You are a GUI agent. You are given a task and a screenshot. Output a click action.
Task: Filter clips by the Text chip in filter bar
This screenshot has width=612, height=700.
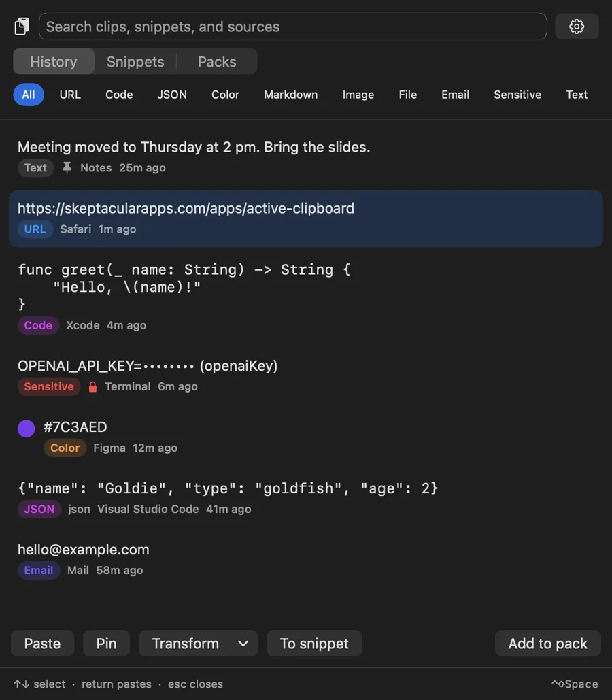pyautogui.click(x=577, y=95)
